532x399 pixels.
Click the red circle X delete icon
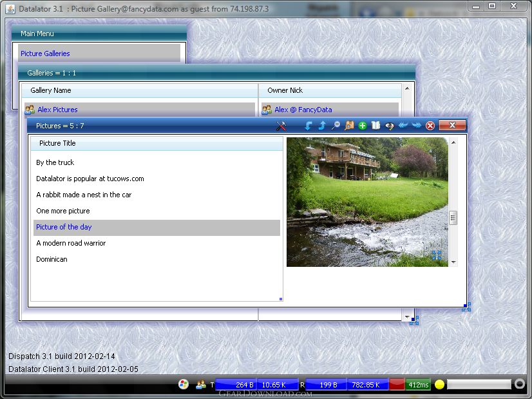[x=430, y=126]
